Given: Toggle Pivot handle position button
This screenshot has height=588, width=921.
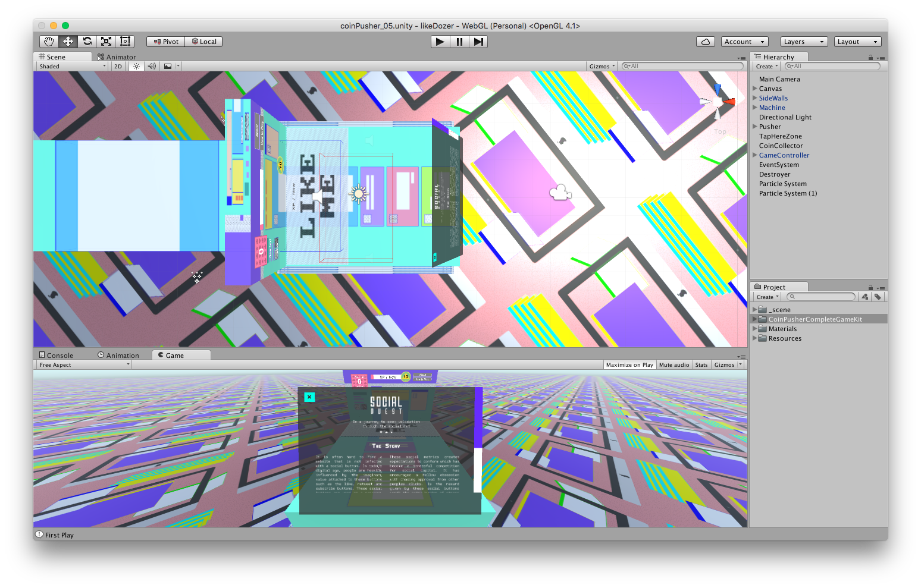Looking at the screenshot, I should point(166,42).
